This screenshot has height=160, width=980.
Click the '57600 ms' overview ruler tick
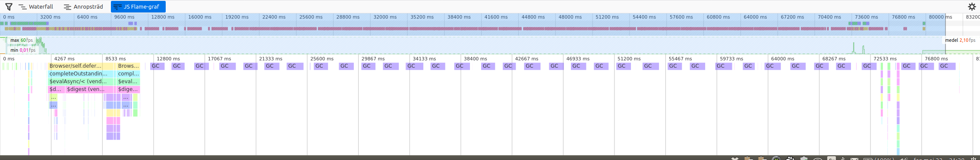(x=681, y=17)
